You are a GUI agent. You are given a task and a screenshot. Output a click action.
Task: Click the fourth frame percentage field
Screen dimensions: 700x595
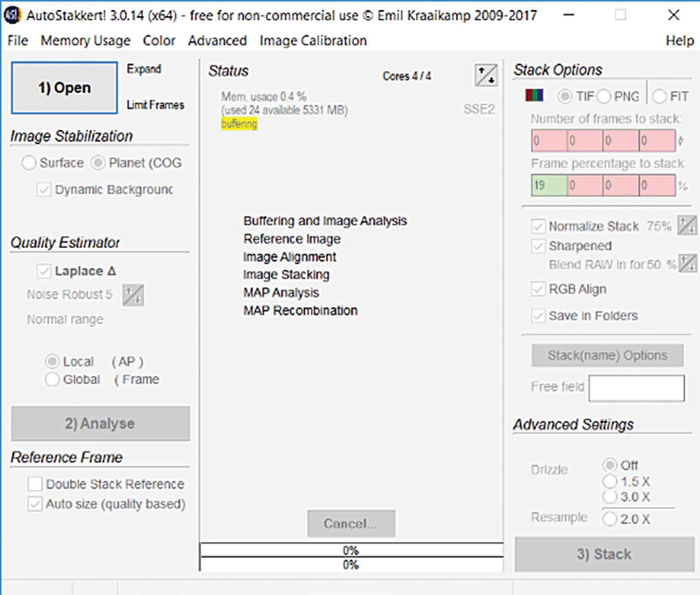(x=657, y=185)
